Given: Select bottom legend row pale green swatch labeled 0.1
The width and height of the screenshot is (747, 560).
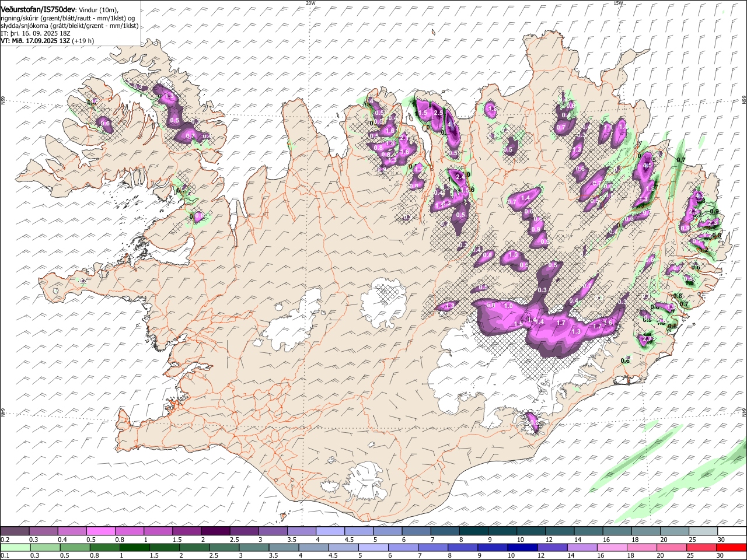Looking at the screenshot, I should (x=15, y=547).
